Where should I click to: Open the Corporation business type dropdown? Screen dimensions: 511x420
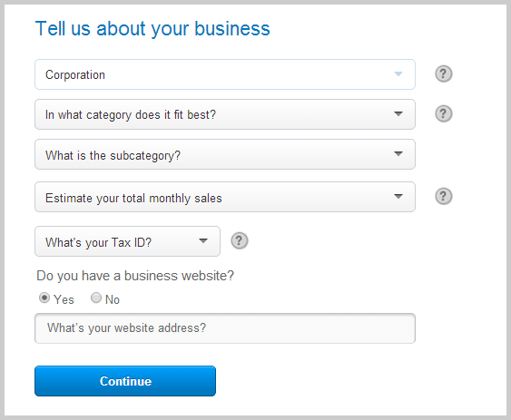225,74
